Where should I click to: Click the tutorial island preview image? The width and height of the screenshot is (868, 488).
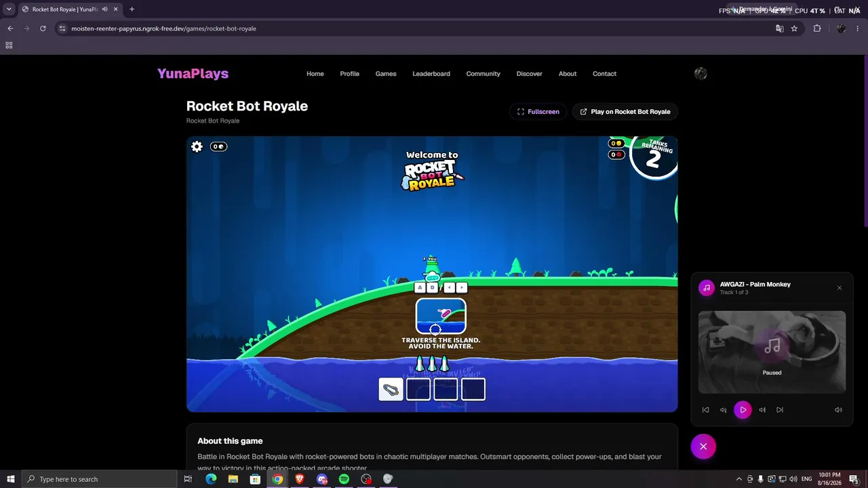pyautogui.click(x=441, y=317)
